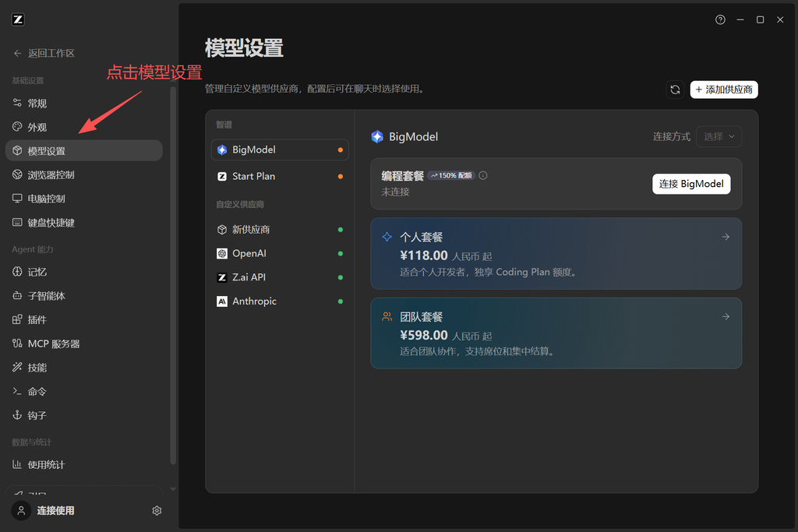The width and height of the screenshot is (798, 532).
Task: Click 自定义供应商 section header
Action: [x=240, y=204]
